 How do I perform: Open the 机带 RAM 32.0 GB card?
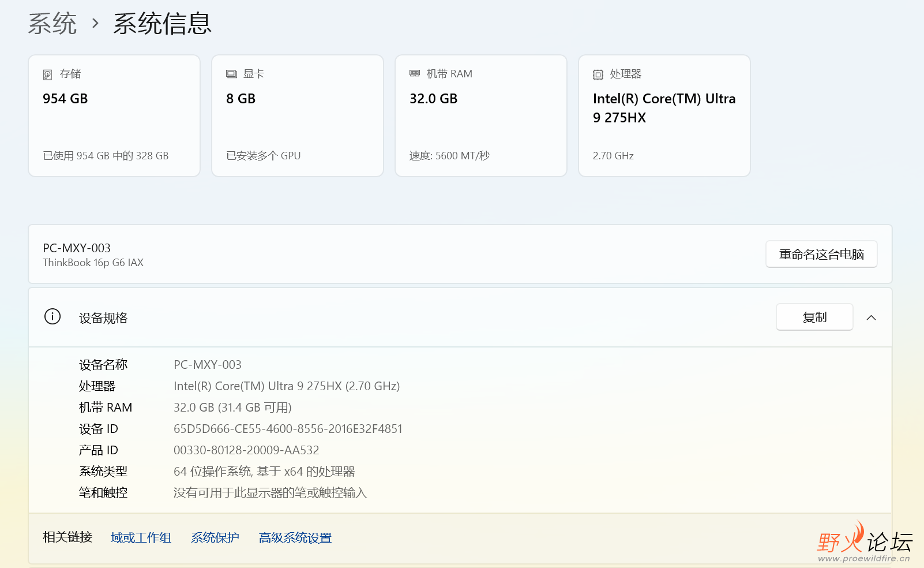pyautogui.click(x=481, y=115)
